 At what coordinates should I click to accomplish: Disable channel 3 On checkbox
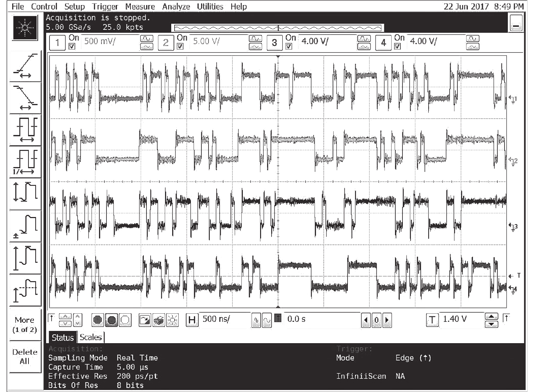289,46
